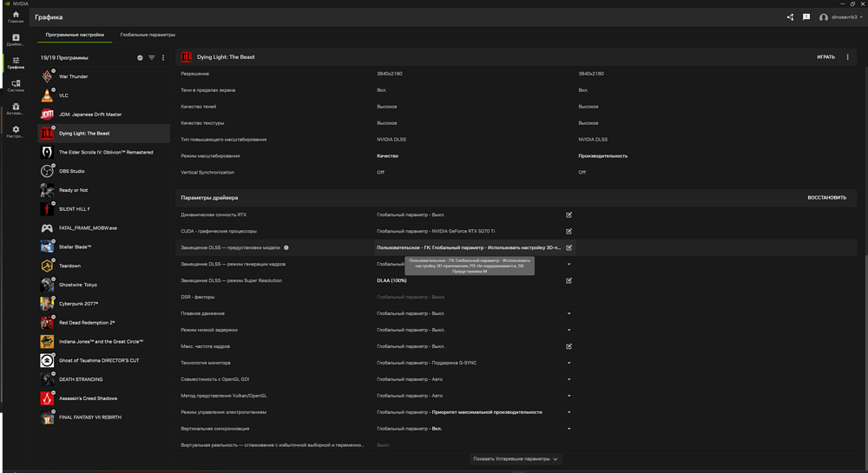This screenshot has width=868, height=473.
Task: Click the filter icon above program list
Action: (151, 58)
